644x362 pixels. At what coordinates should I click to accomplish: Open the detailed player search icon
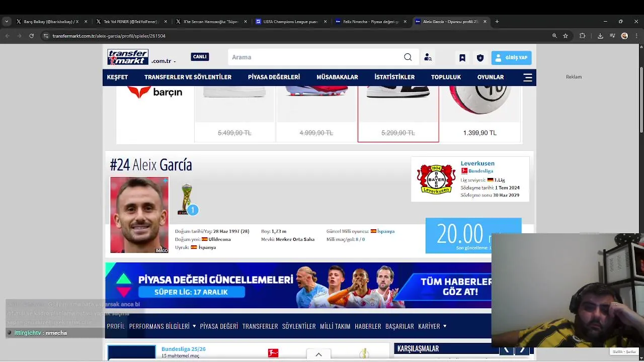(x=428, y=57)
